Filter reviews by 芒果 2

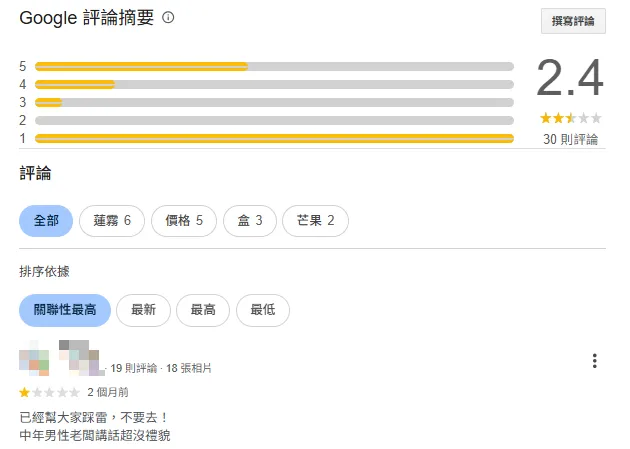point(315,220)
